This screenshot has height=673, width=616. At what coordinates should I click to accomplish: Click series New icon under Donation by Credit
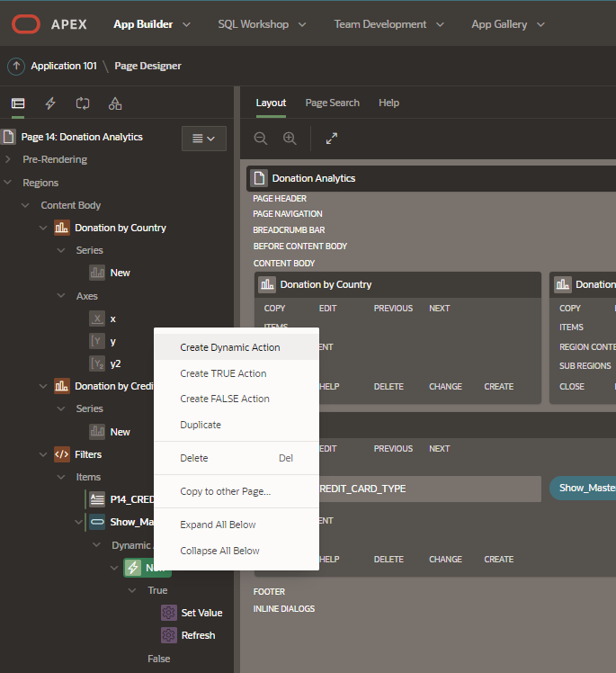click(x=97, y=432)
